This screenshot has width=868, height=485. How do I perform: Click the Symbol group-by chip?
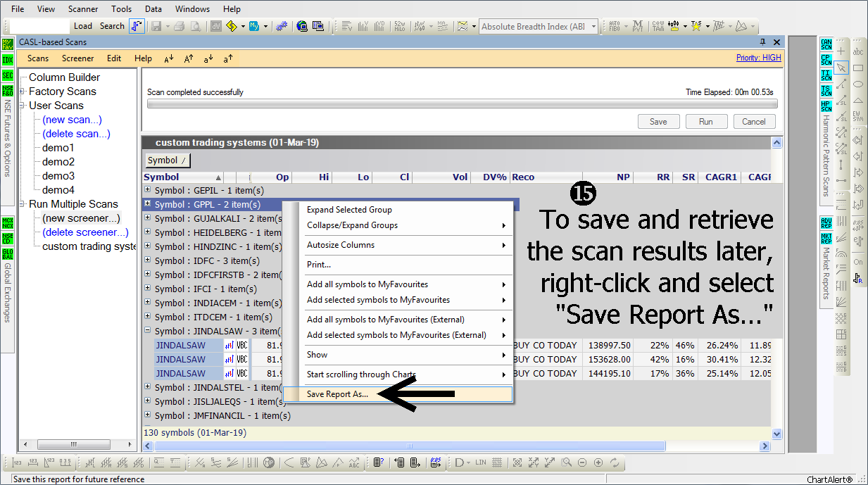168,160
